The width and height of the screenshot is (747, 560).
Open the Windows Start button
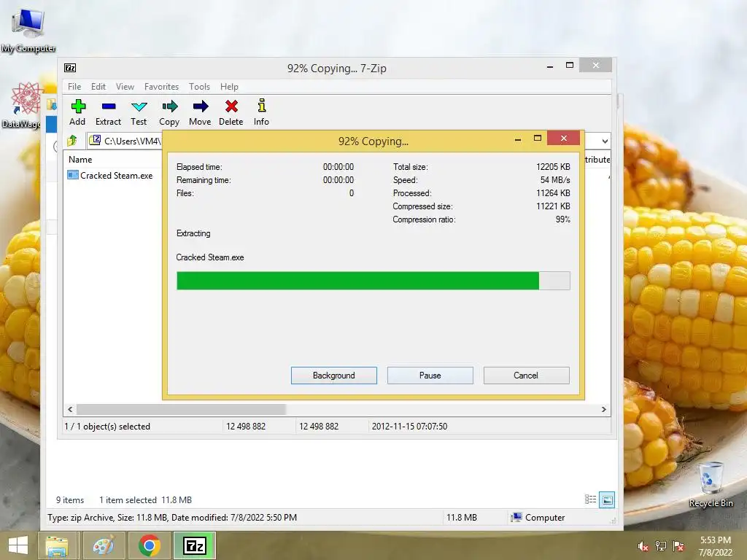coord(18,545)
